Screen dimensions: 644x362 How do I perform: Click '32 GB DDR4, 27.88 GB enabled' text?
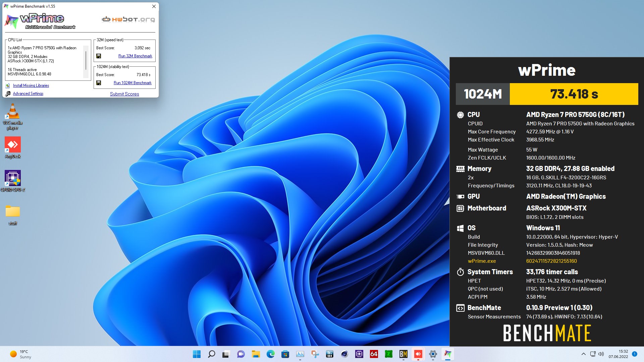point(570,169)
